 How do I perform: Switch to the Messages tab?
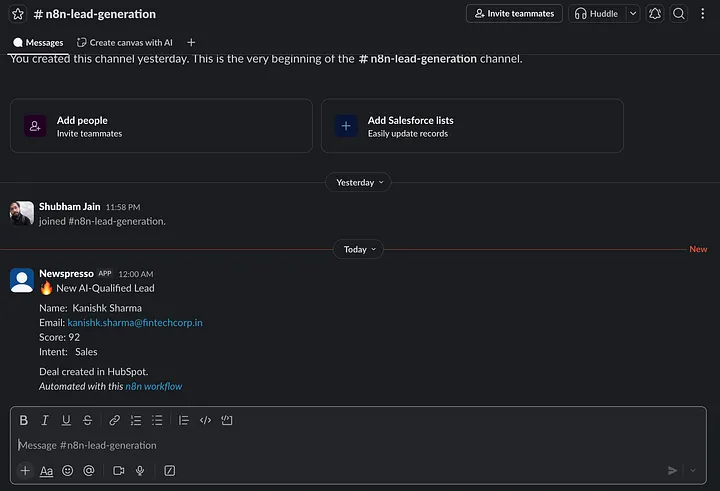pyautogui.click(x=39, y=43)
